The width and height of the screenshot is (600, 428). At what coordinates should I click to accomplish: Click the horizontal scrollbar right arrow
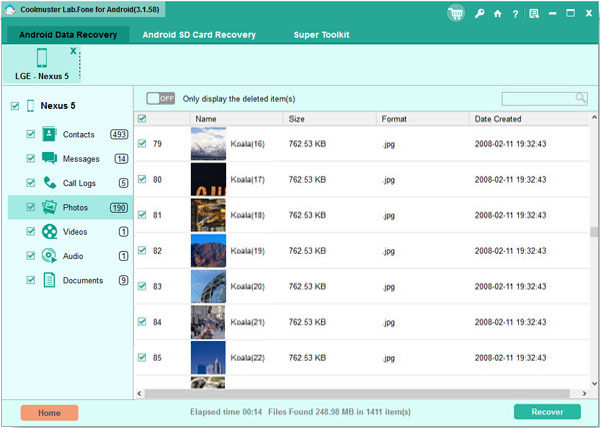coord(584,393)
